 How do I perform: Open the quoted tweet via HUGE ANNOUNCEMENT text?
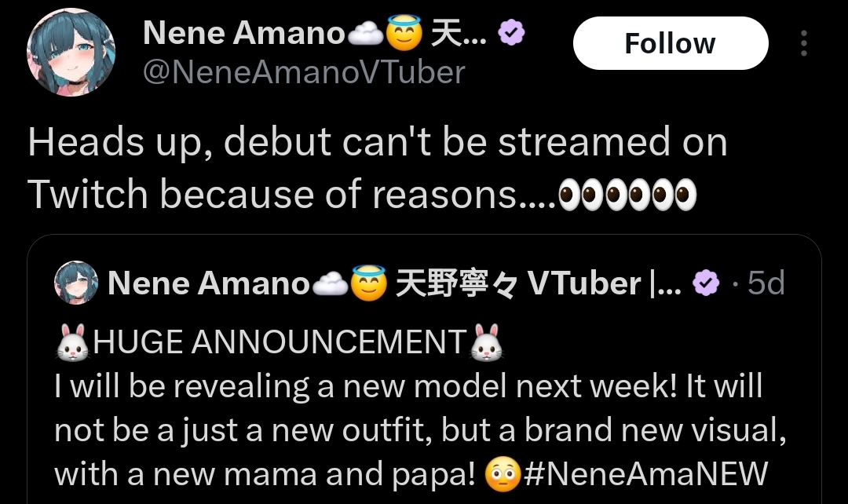tap(280, 342)
